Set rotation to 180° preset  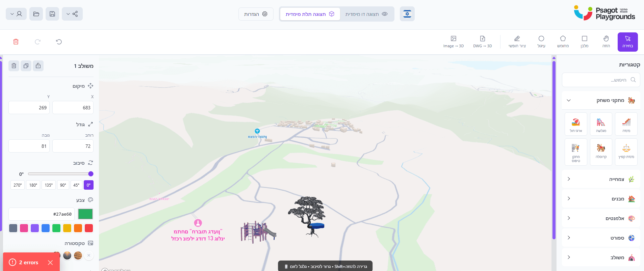(33, 185)
